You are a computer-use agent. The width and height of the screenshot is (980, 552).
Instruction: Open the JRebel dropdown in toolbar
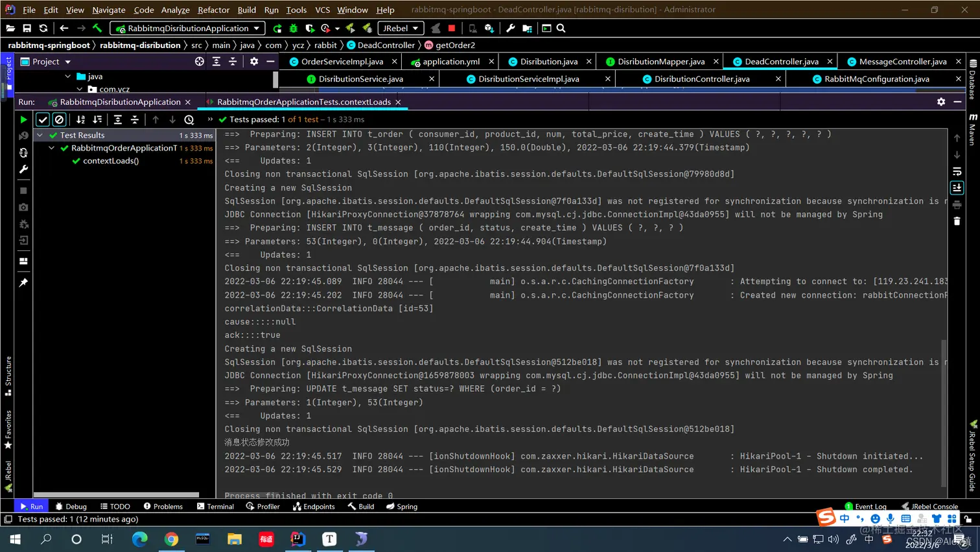(x=401, y=28)
